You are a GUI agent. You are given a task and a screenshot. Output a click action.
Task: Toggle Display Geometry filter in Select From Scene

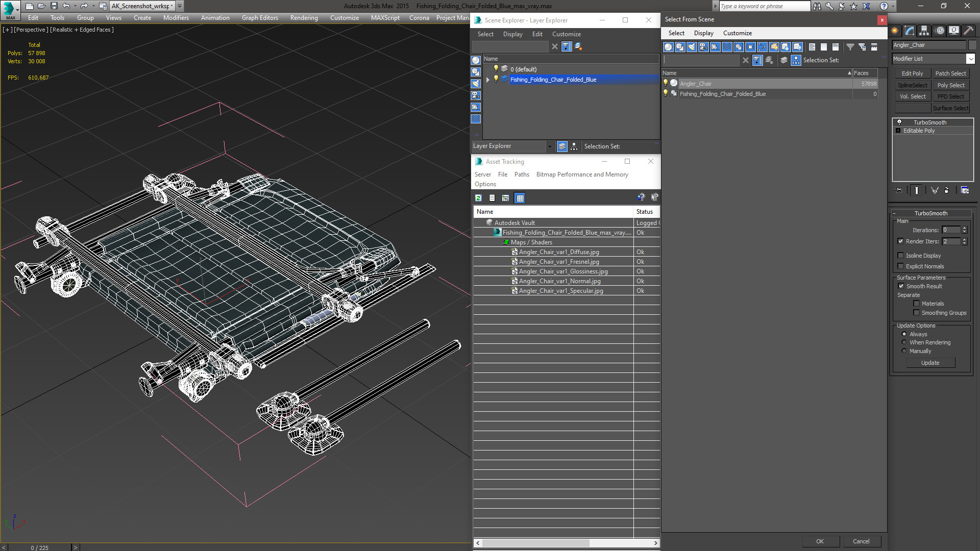[x=668, y=47]
